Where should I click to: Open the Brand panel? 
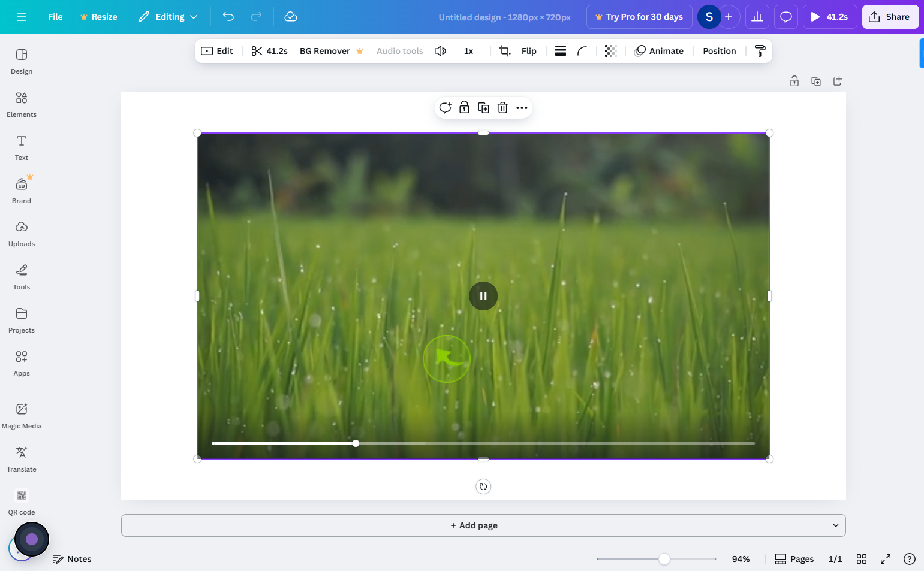point(22,191)
